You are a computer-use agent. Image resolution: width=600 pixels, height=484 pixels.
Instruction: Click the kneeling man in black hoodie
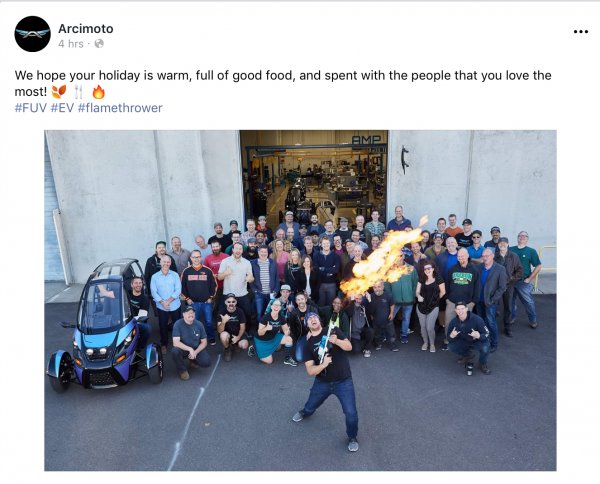468,337
